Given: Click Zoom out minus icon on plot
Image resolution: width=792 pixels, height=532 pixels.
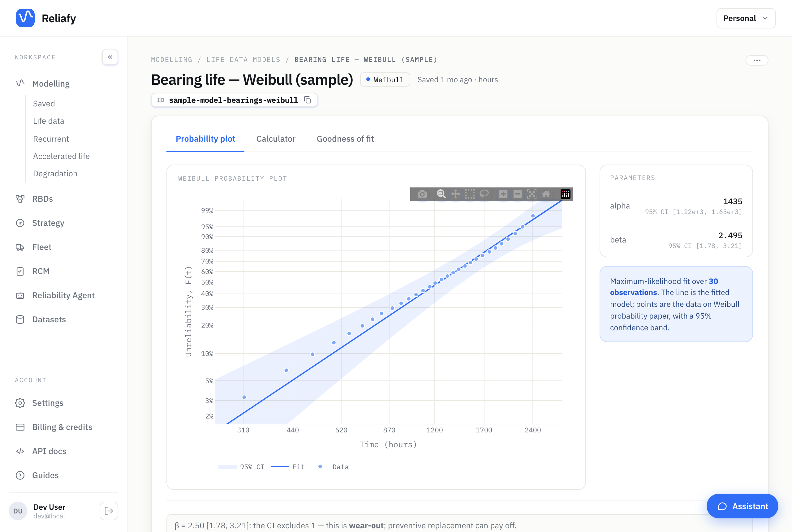Looking at the screenshot, I should coord(518,194).
